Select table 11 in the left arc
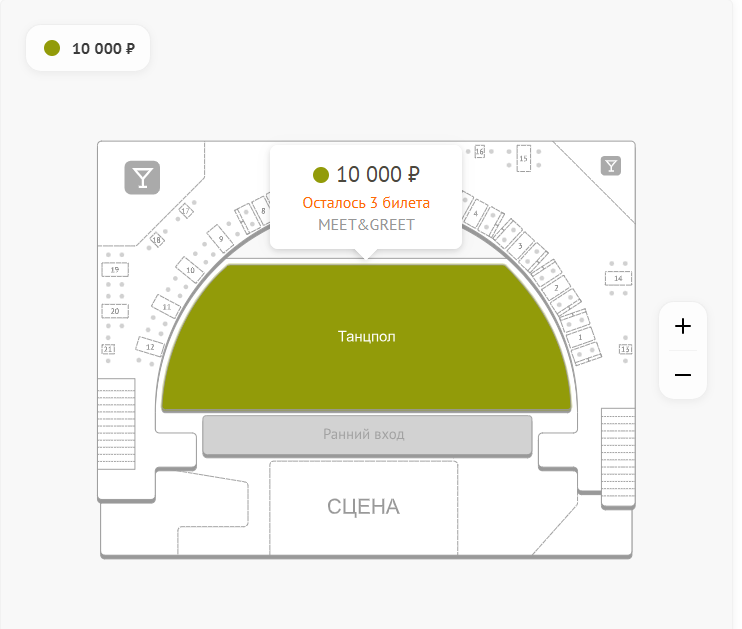The image size is (742, 629). pos(167,306)
